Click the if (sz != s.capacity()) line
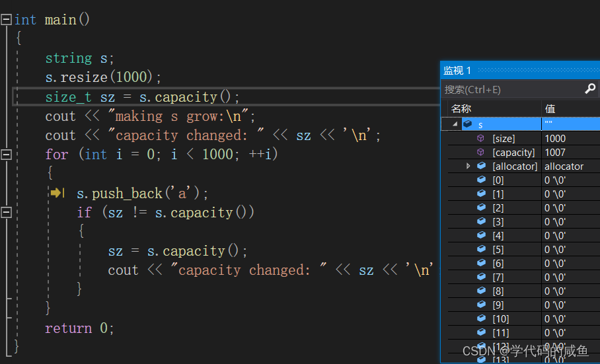 [x=166, y=212]
